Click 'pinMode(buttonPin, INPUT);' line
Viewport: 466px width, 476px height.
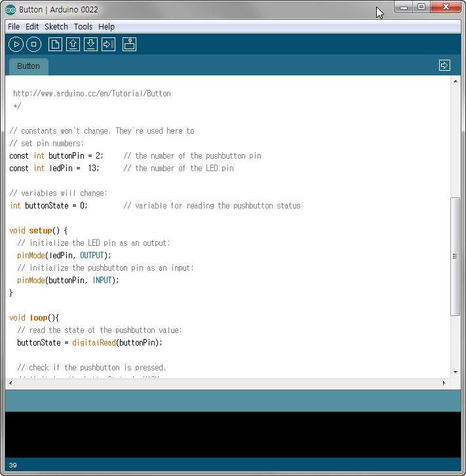tap(68, 280)
